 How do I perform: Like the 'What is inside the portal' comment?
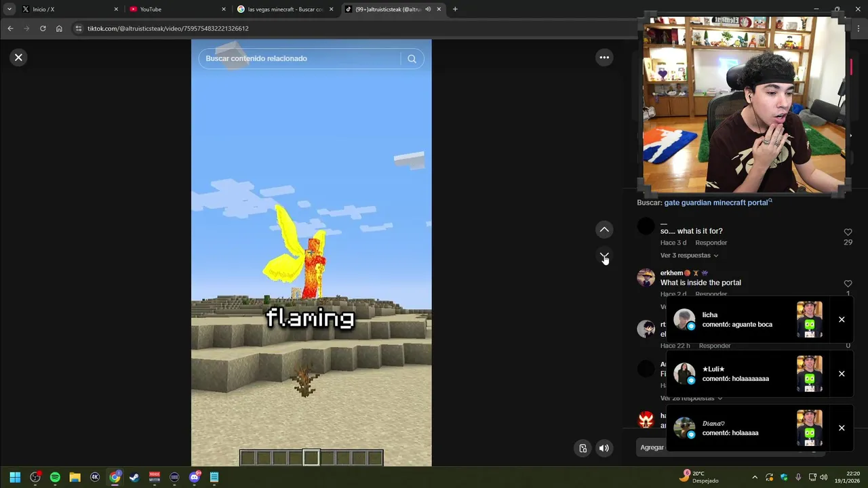848,283
